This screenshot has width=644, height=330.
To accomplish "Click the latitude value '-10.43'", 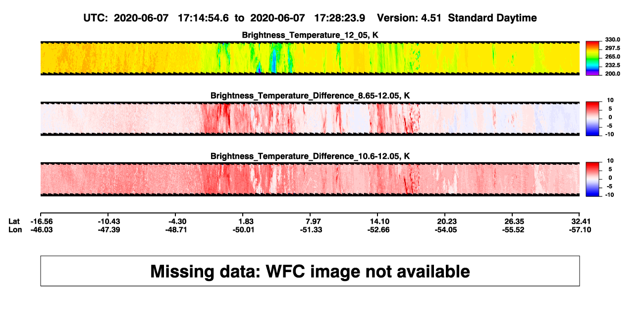I will (x=110, y=221).
